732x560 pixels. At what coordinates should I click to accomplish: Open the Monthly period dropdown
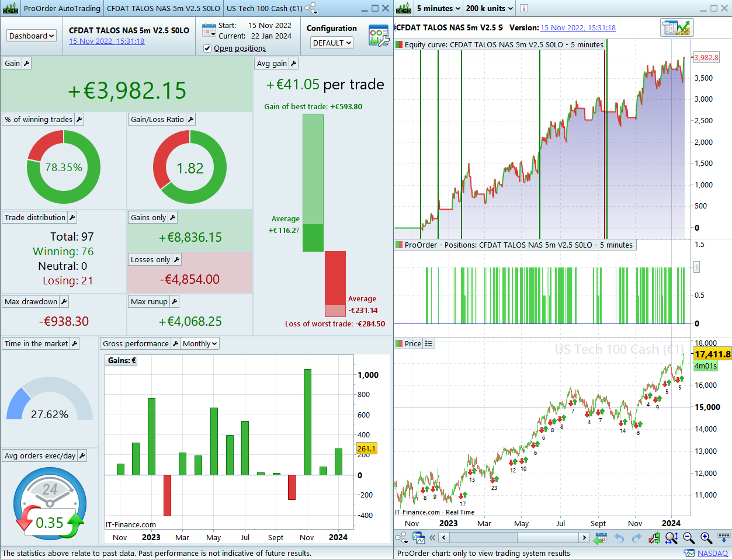coord(200,344)
